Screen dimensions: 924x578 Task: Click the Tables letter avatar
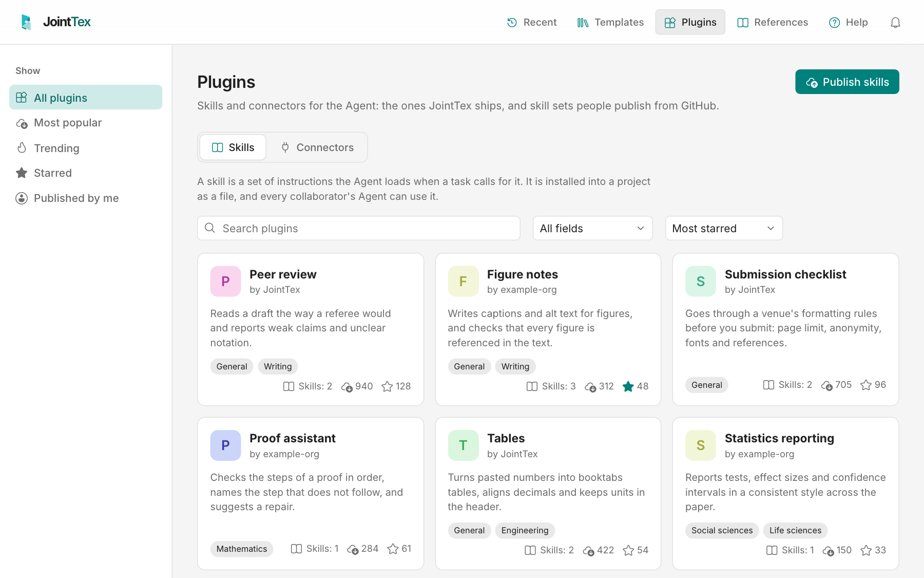click(463, 445)
